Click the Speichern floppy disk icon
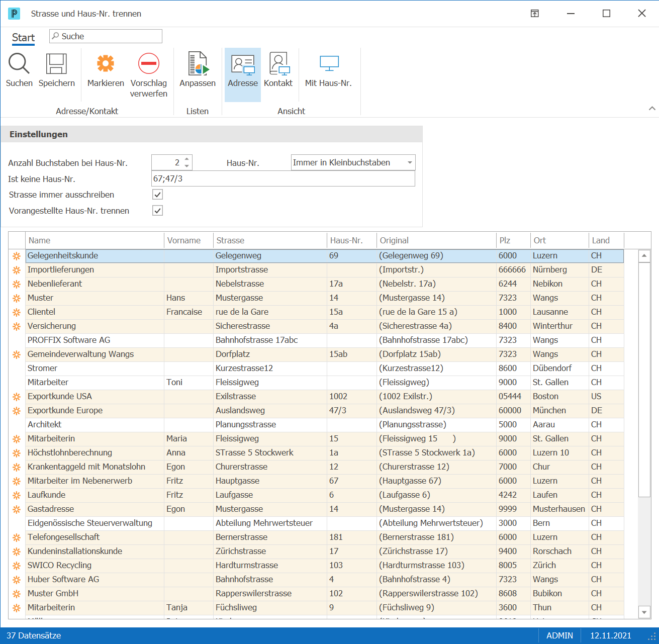 [x=56, y=64]
